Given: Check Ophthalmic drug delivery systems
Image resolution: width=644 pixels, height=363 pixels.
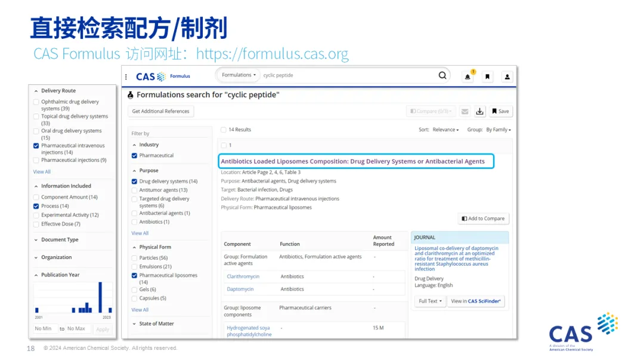Looking at the screenshot, I should click(36, 102).
